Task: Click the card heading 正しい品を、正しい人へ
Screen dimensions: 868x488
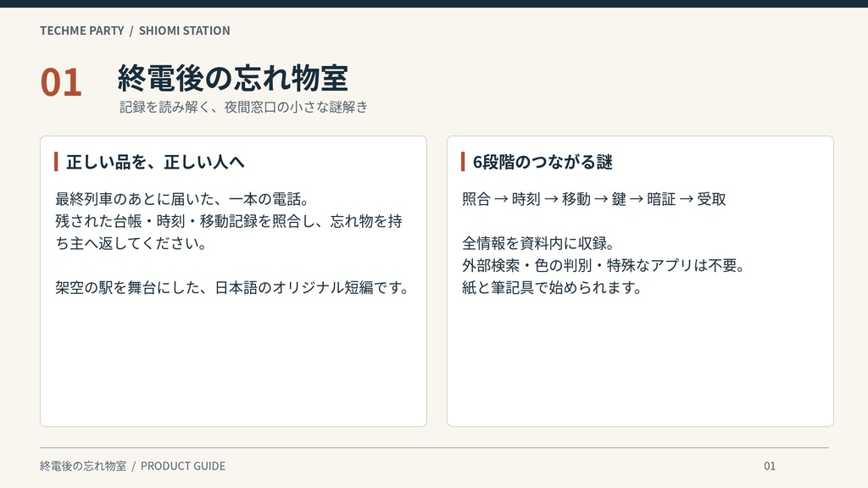Action: (x=156, y=162)
